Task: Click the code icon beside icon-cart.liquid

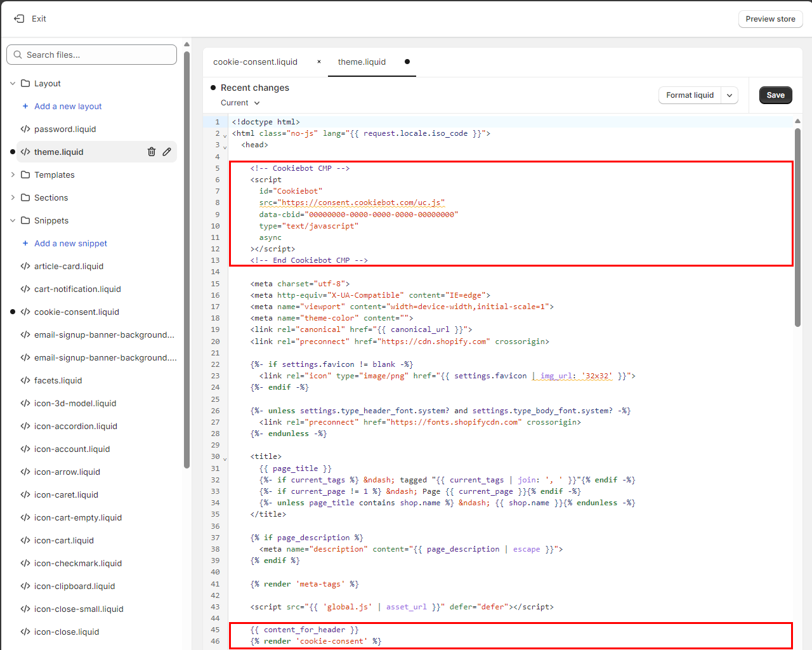Action: [x=25, y=540]
